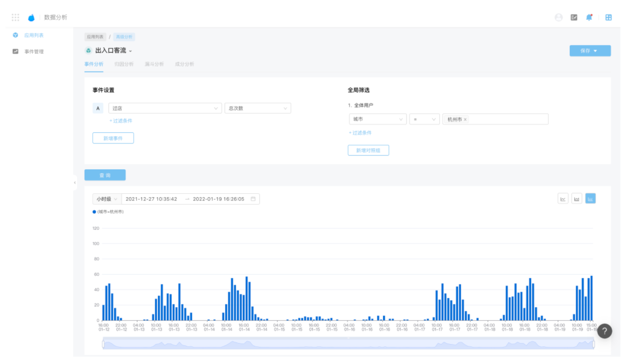Expand the 总次数 metric dropdown
The width and height of the screenshot is (629, 364).
[257, 108]
